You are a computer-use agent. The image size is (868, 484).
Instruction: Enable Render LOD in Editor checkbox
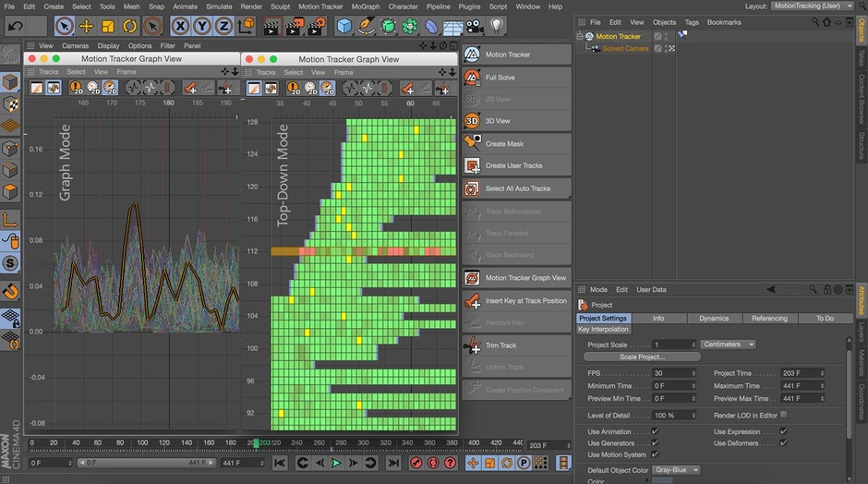click(x=784, y=415)
